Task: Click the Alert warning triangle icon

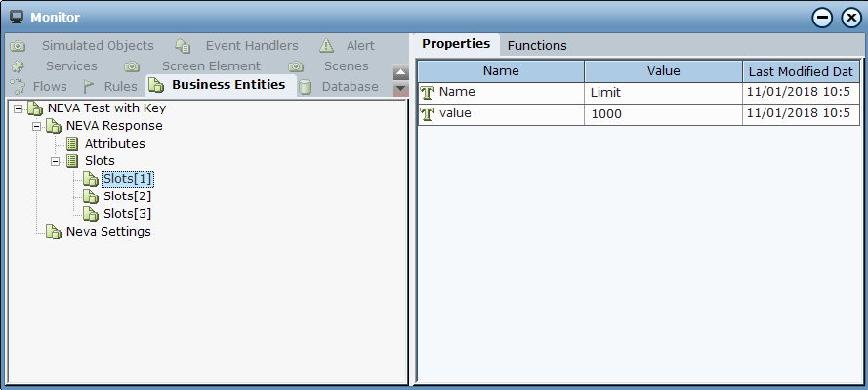Action: tap(327, 45)
